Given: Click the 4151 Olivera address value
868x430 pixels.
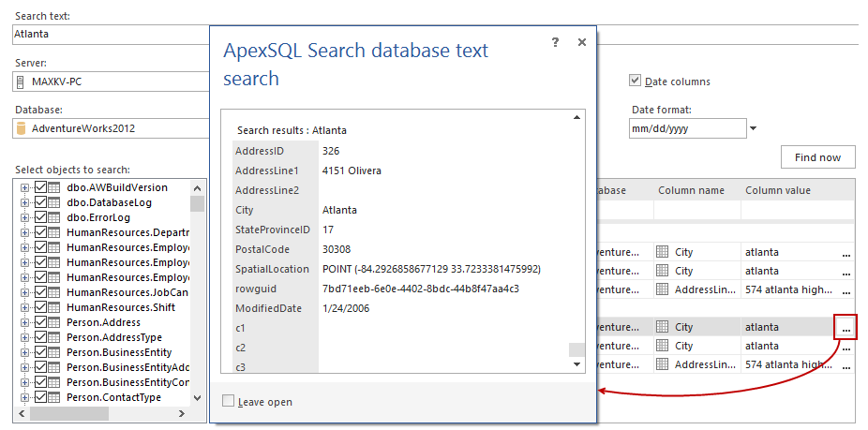Looking at the screenshot, I should click(x=352, y=171).
